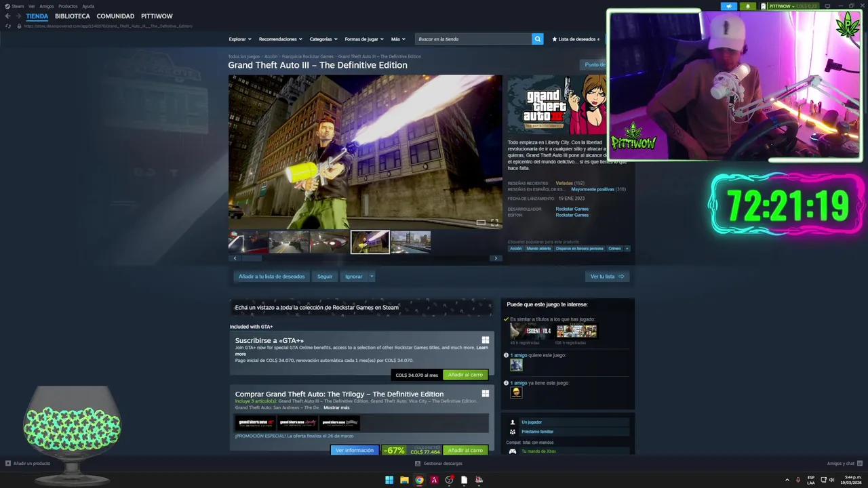Open the Rockstar Games collection banner
The width and height of the screenshot is (868, 488).
[x=361, y=307]
